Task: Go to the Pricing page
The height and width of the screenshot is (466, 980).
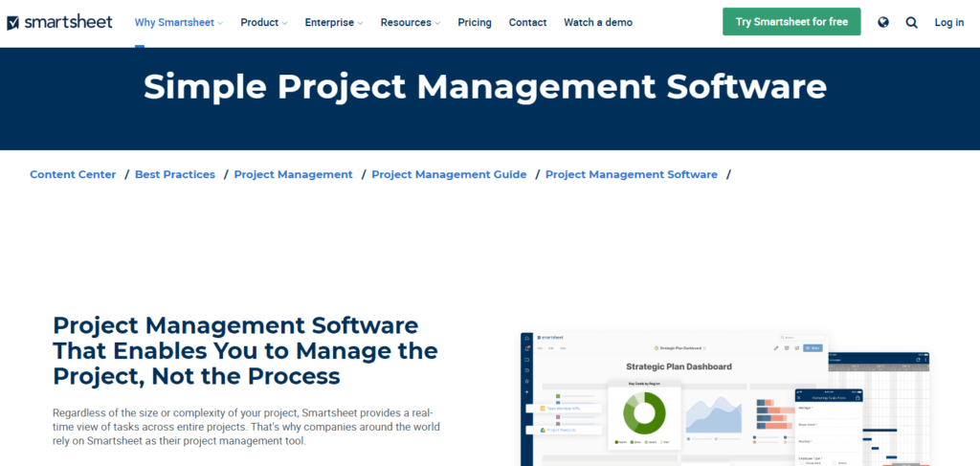Action: click(x=475, y=23)
